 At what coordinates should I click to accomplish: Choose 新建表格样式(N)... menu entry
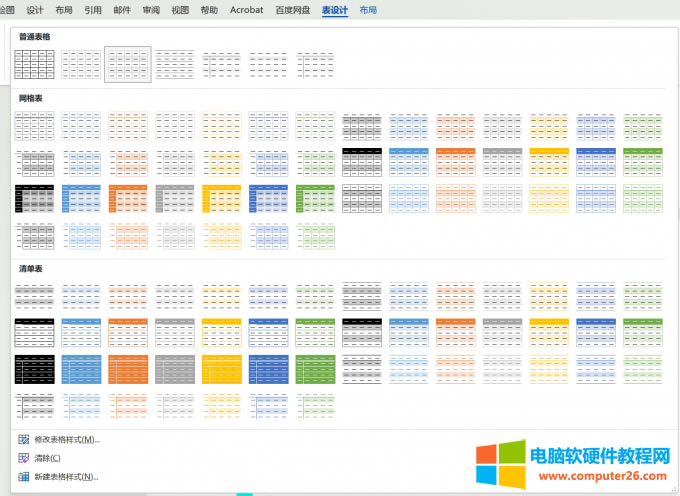tap(66, 477)
